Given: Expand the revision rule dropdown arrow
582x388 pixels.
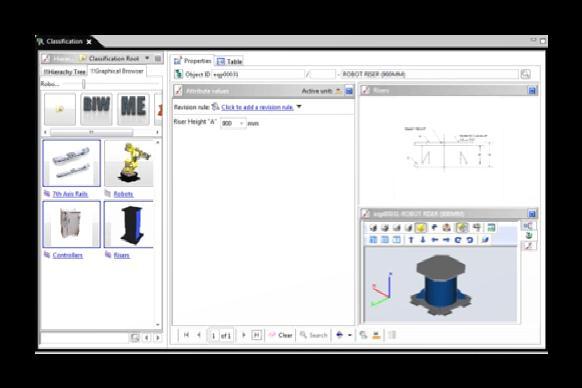Looking at the screenshot, I should click(x=299, y=107).
